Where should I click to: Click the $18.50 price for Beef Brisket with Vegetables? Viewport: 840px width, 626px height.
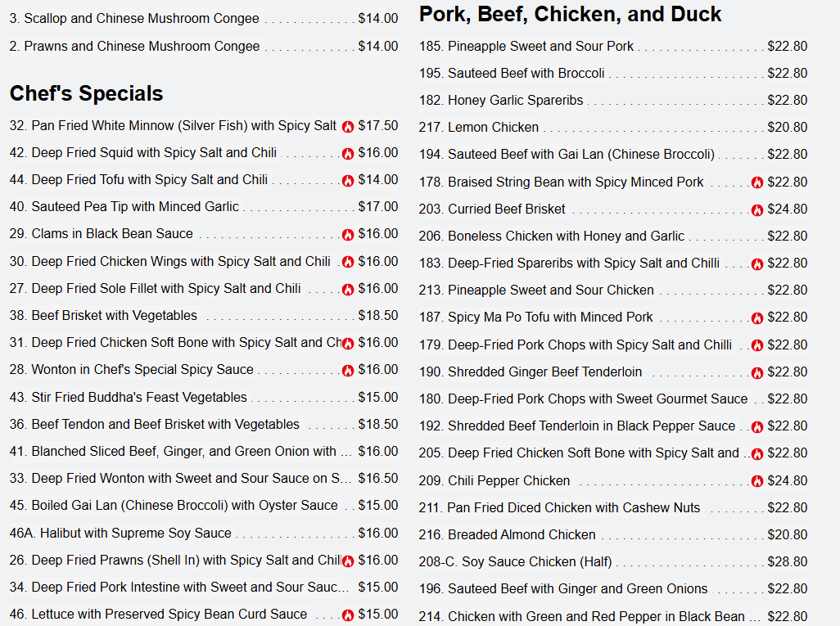point(378,315)
